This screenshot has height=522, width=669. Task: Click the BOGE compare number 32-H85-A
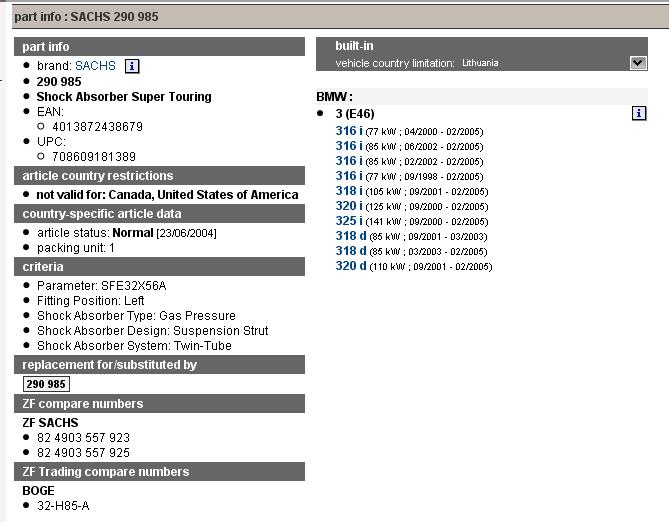[x=63, y=506]
